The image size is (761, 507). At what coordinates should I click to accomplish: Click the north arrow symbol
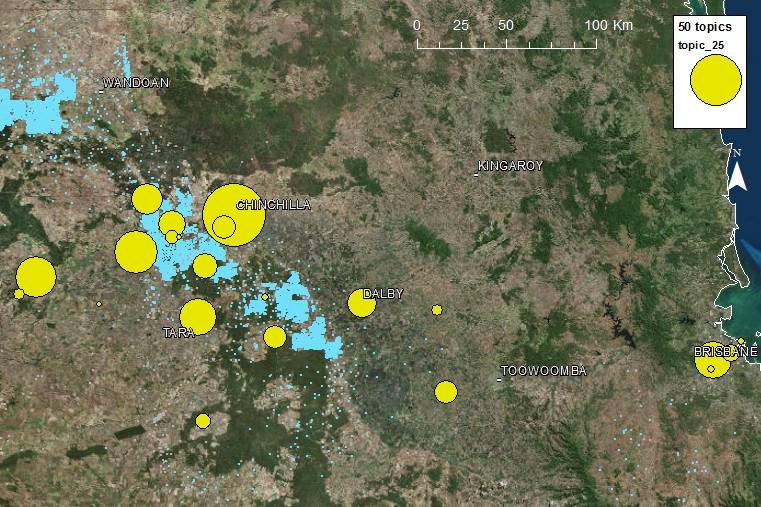pos(738,169)
